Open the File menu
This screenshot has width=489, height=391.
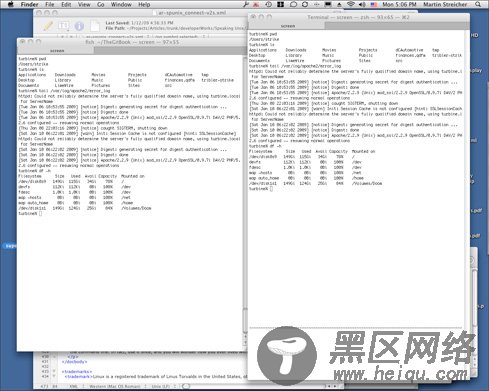point(50,4)
